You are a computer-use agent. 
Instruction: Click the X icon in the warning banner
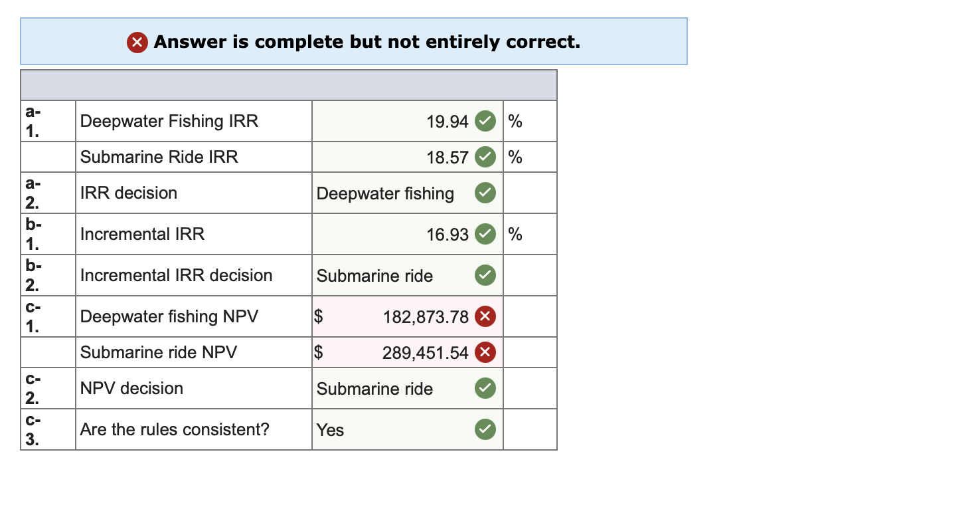click(137, 42)
